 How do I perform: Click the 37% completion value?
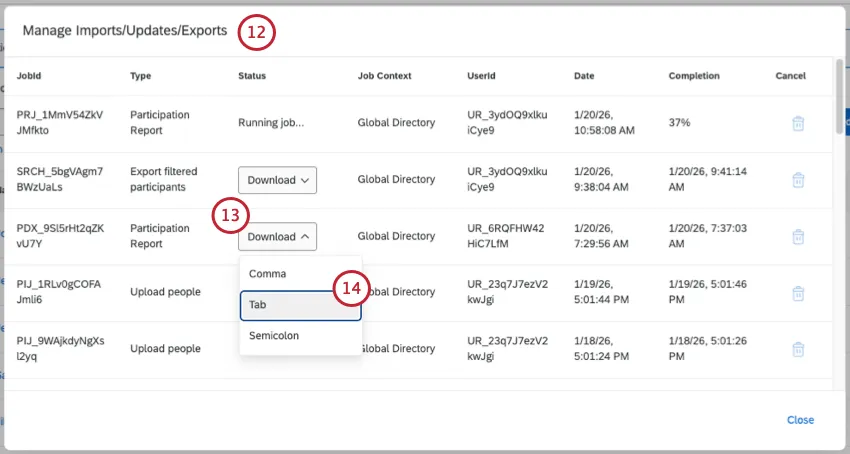tap(680, 123)
